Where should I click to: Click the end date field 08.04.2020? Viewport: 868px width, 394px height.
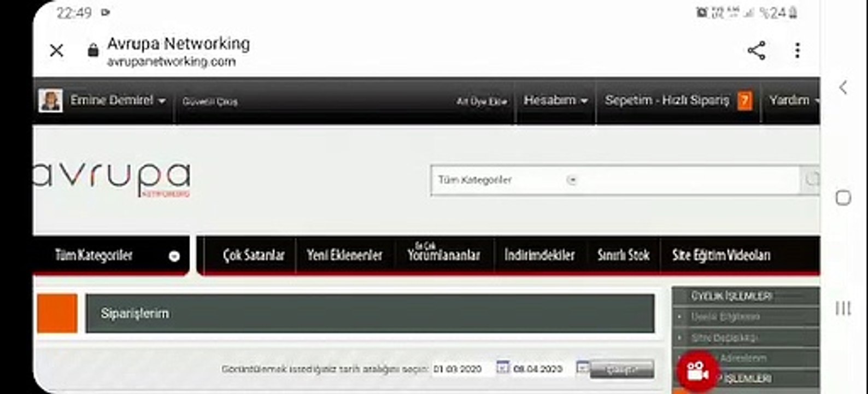click(x=541, y=369)
